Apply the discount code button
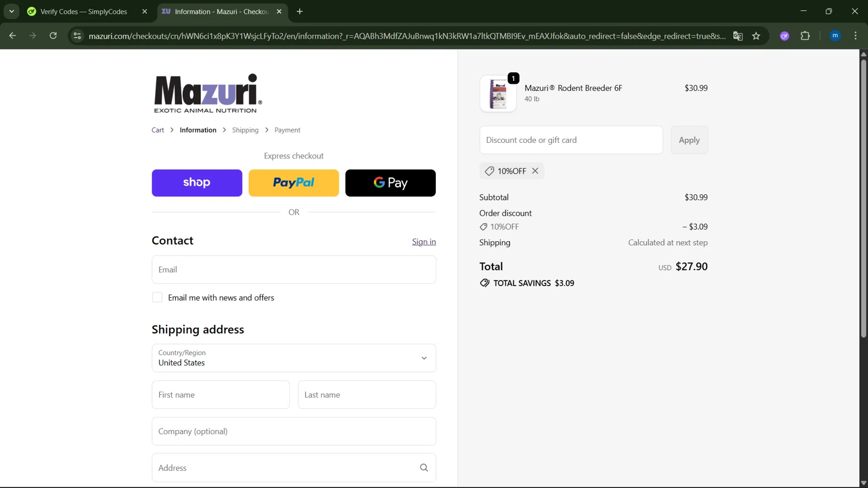 coord(689,140)
